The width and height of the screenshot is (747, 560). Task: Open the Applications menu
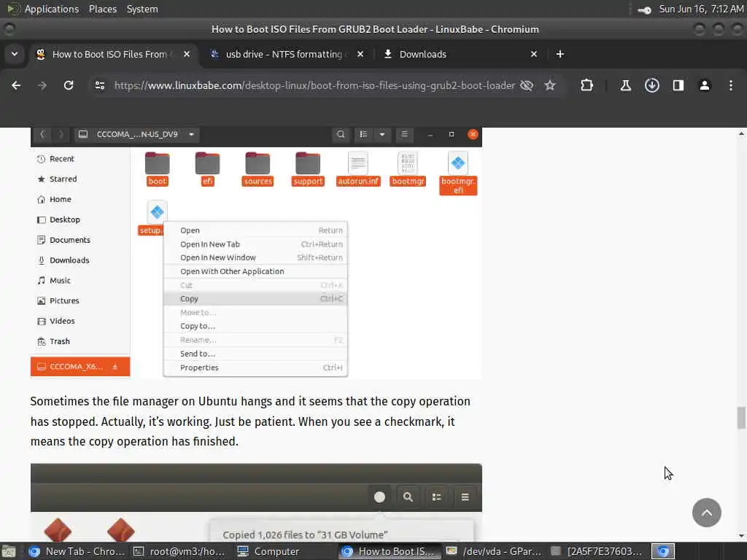pos(52,9)
